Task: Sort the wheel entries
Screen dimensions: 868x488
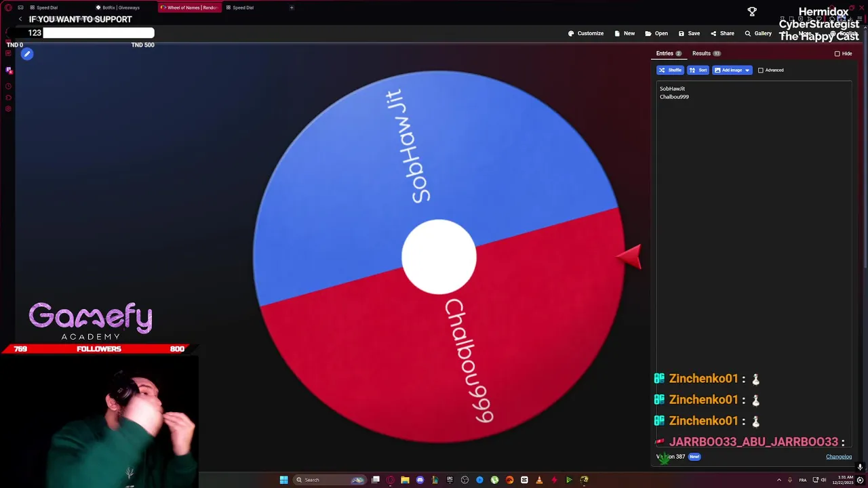Action: click(698, 70)
